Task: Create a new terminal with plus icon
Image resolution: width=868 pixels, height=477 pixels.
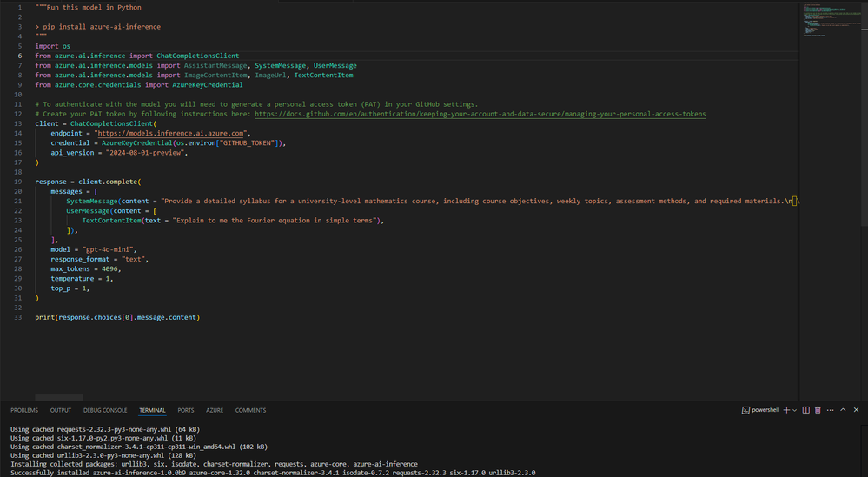Action: point(786,410)
